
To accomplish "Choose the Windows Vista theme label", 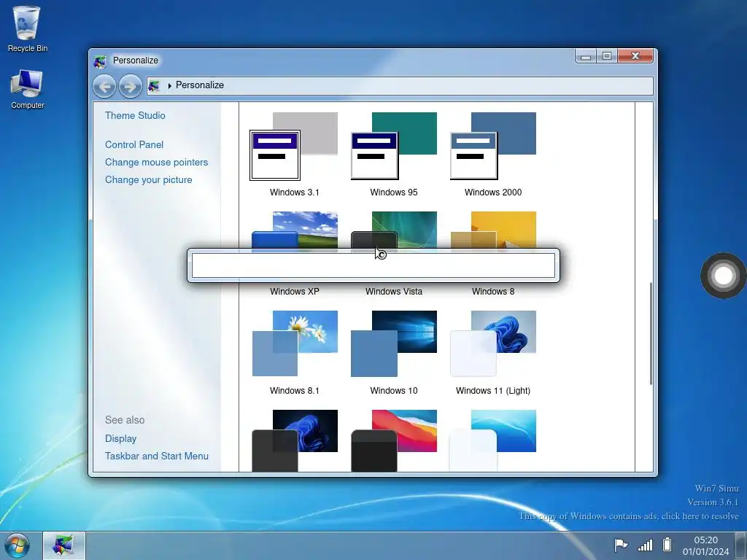I will (393, 292).
